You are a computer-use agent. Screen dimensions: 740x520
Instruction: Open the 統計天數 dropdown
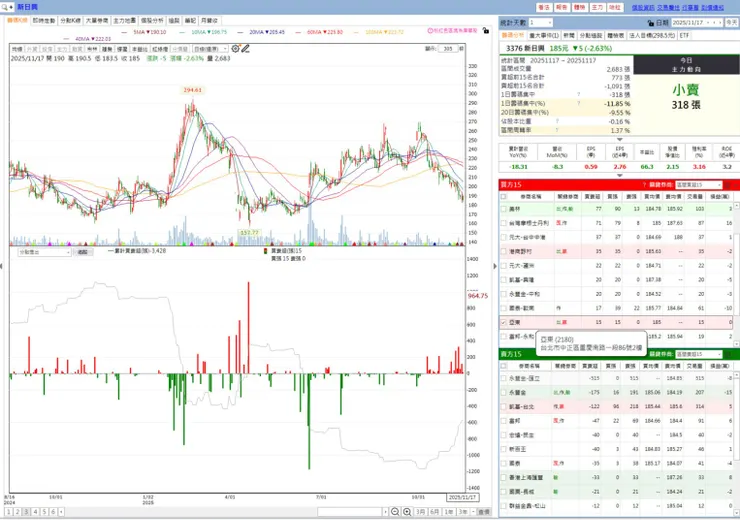pyautogui.click(x=540, y=23)
